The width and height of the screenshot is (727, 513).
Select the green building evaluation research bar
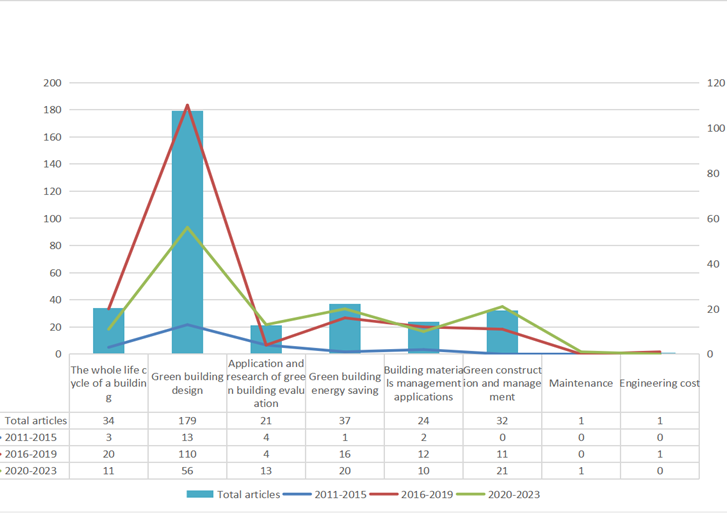click(266, 340)
